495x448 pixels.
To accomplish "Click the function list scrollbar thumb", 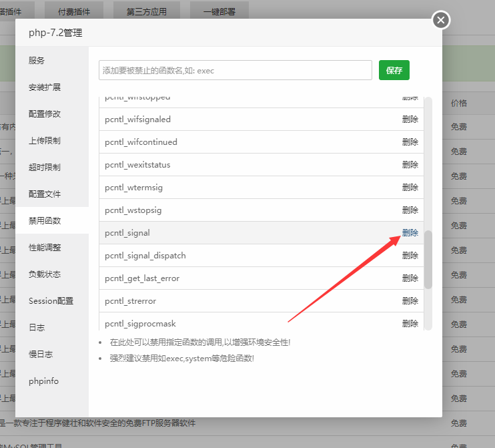I will (428, 260).
